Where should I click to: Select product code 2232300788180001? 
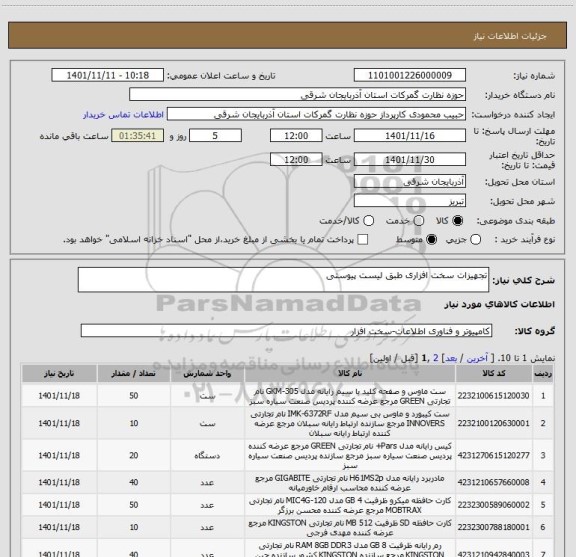pos(493,527)
